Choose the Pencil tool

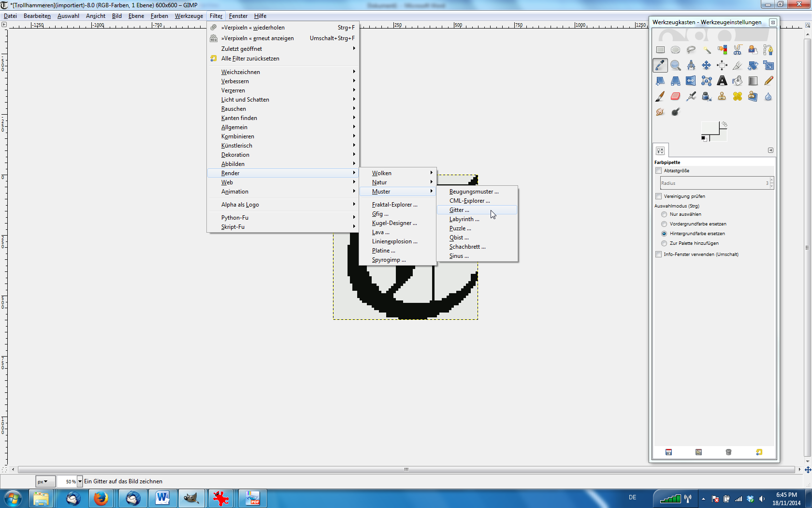tap(768, 81)
